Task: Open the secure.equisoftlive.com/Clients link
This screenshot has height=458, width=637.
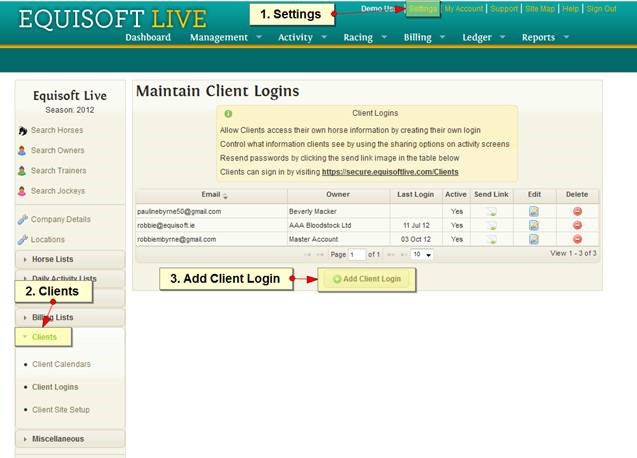Action: point(390,172)
